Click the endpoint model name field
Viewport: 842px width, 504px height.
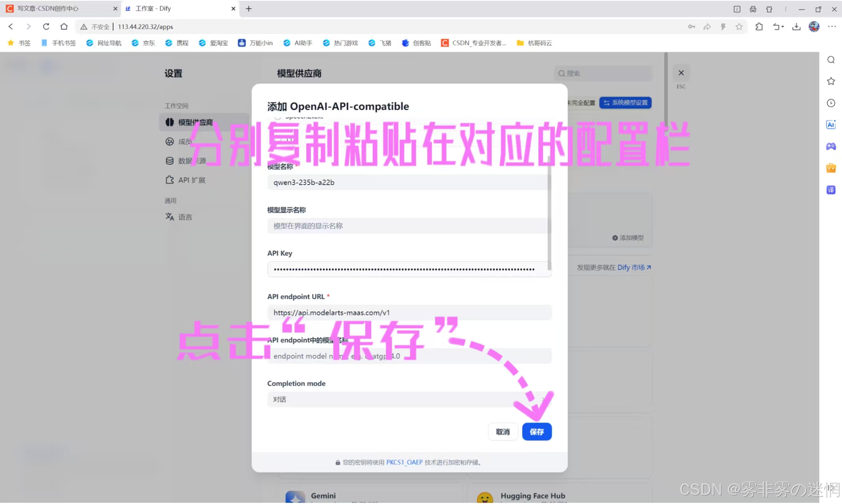click(409, 356)
